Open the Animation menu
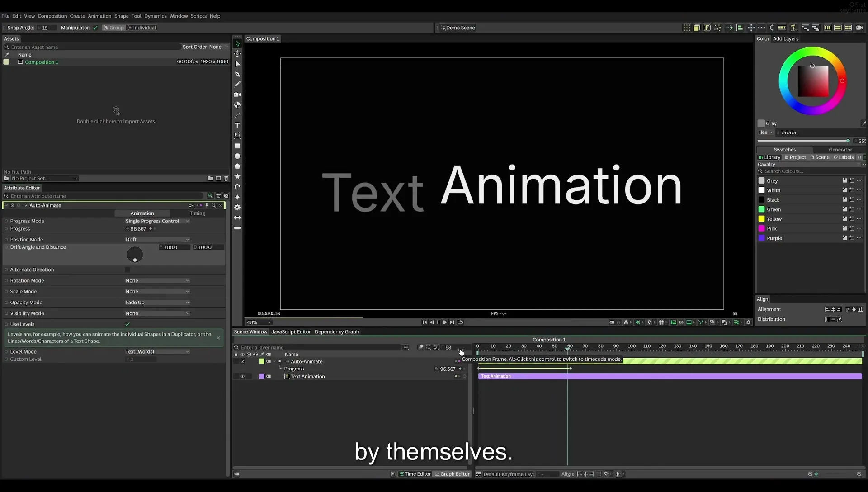Viewport: 868px width, 492px height. (x=99, y=16)
